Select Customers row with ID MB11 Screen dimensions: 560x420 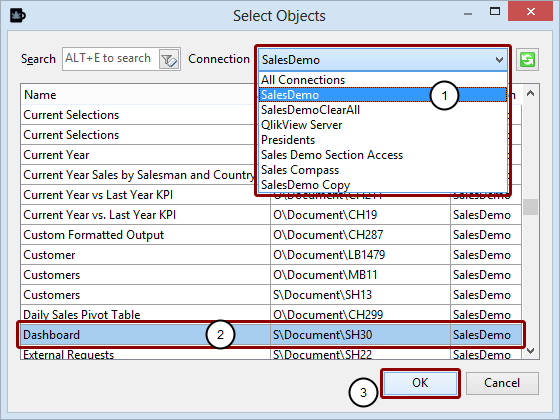pos(271,275)
